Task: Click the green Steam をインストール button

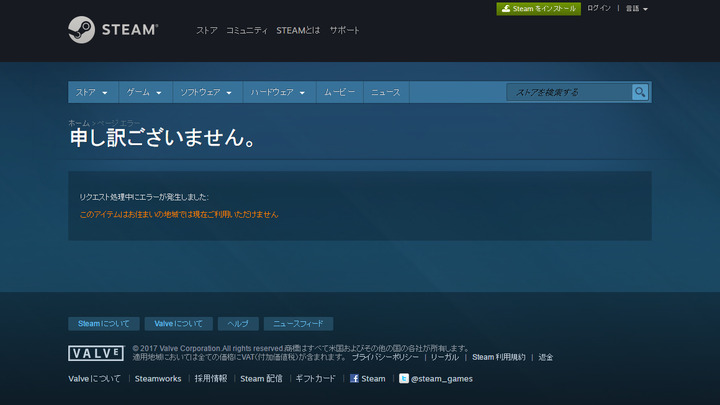Action: tap(538, 9)
